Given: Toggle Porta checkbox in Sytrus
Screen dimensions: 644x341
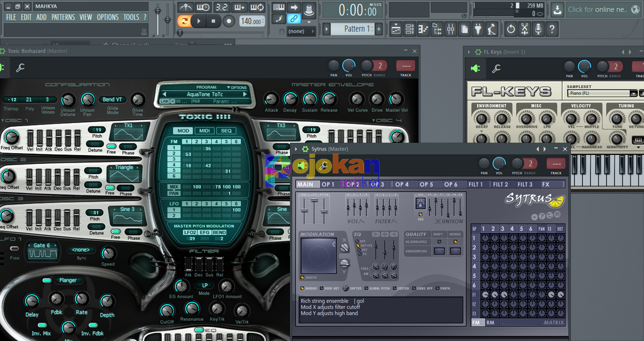Looking at the screenshot, I should 438,288.
